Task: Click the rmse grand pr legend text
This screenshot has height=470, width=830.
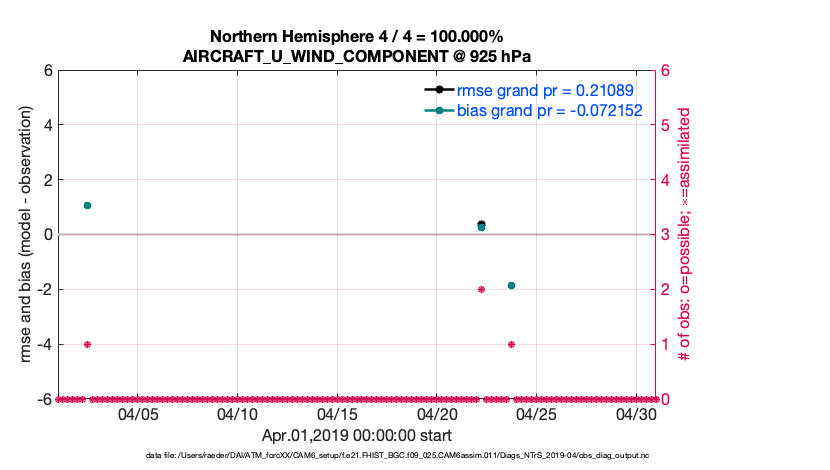Action: point(549,90)
